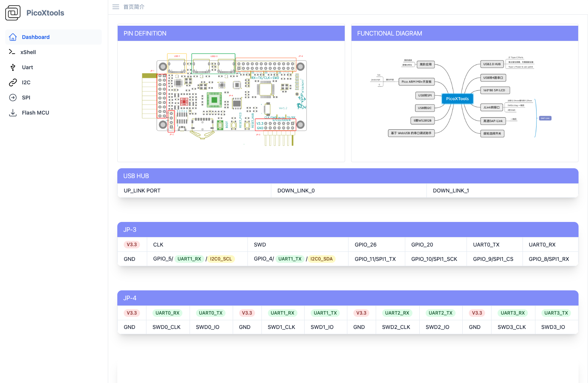The width and height of the screenshot is (588, 383).
Task: Click the V3.3 tag in JP-3
Action: coord(132,245)
